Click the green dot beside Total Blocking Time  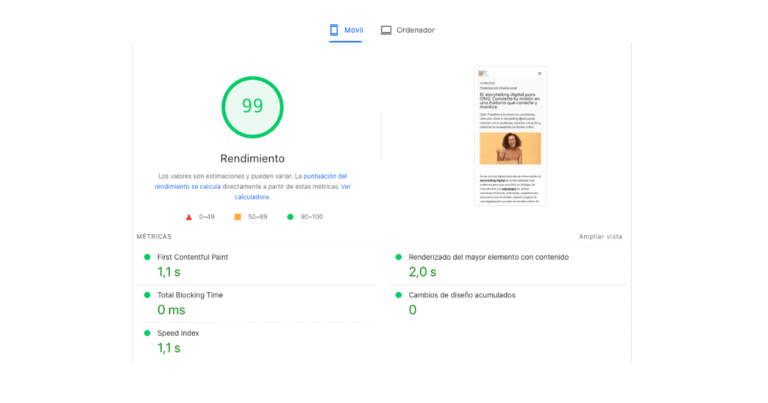click(147, 295)
